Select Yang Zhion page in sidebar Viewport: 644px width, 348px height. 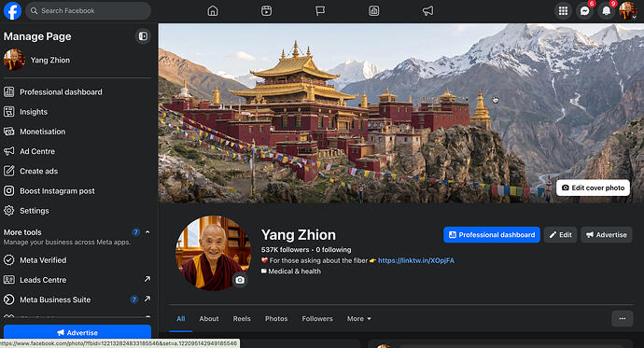pyautogui.click(x=77, y=60)
